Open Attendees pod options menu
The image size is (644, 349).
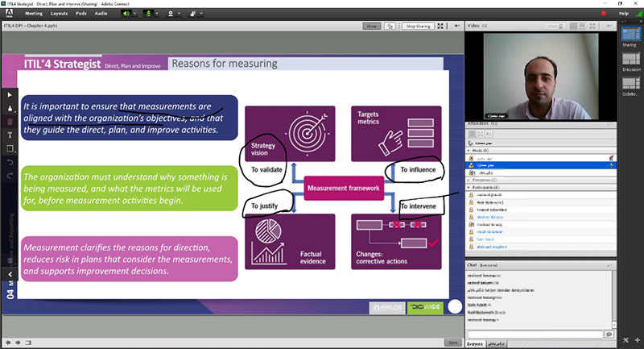[609, 124]
